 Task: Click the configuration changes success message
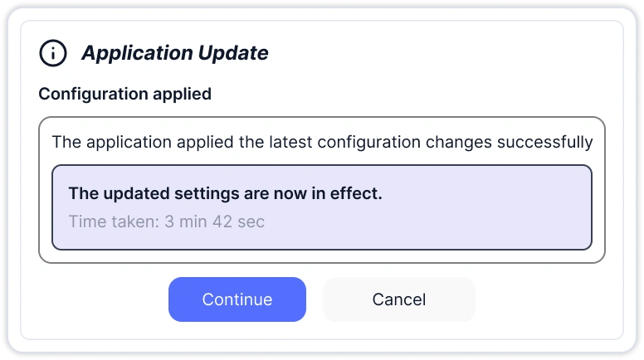(x=322, y=142)
